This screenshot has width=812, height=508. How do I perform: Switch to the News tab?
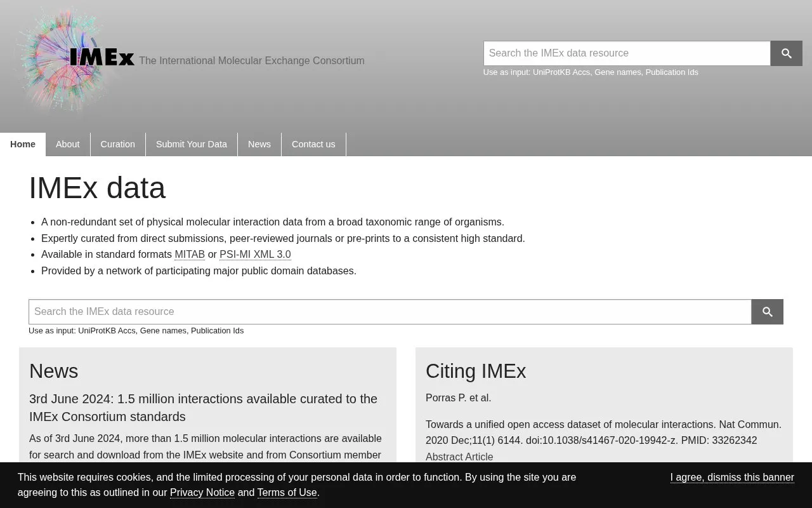pyautogui.click(x=259, y=144)
